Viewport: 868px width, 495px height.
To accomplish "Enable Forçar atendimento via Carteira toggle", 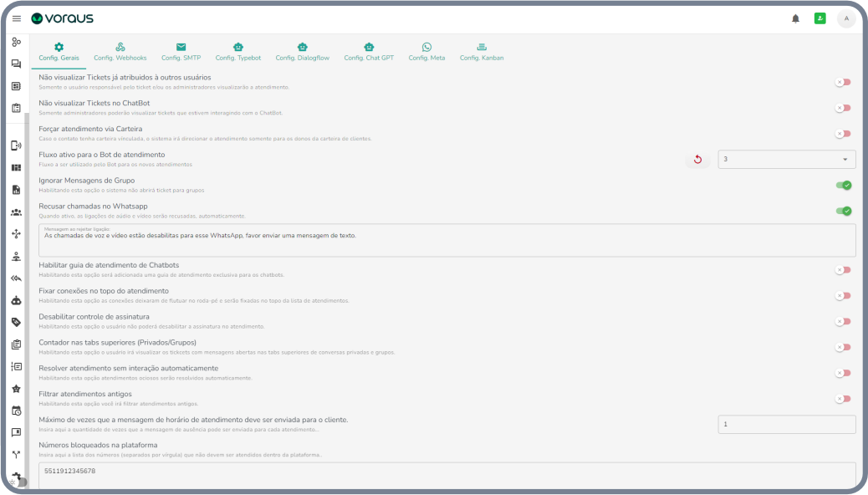I will point(843,134).
